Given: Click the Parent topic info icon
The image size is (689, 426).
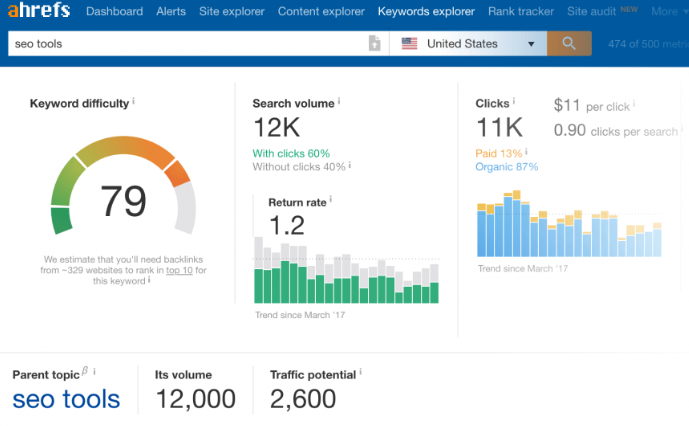Looking at the screenshot, I should [94, 372].
